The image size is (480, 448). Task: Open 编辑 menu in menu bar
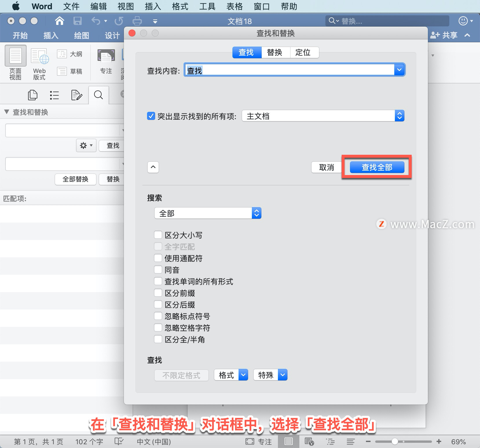(98, 6)
